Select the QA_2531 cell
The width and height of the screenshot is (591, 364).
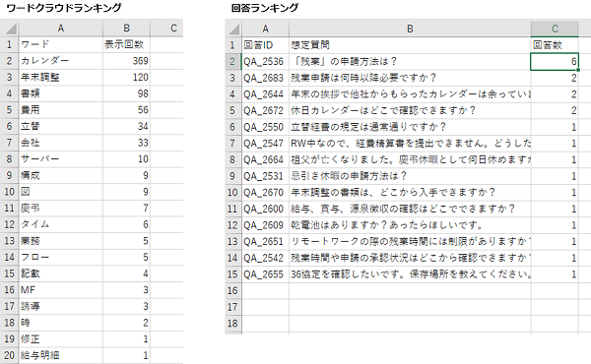[x=265, y=176]
